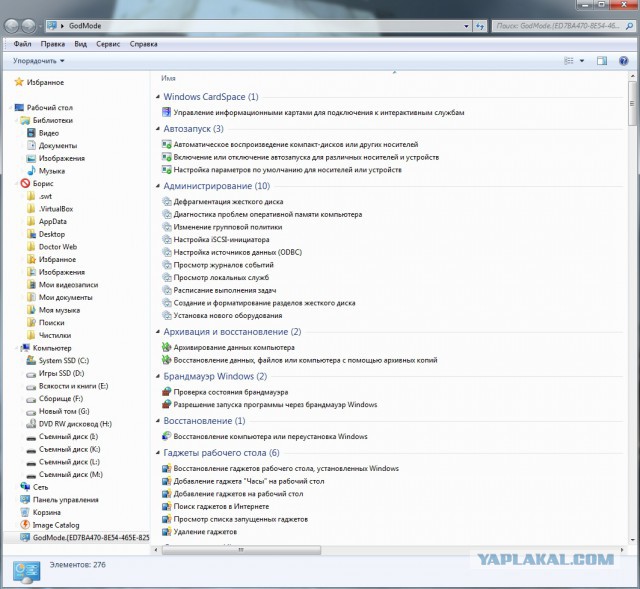
Task: Select the Doctor Web folder
Action: (x=58, y=247)
